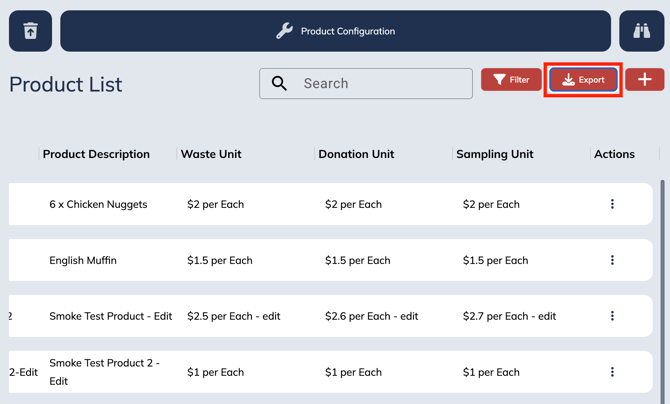Click the Waste Unit column header

211,154
